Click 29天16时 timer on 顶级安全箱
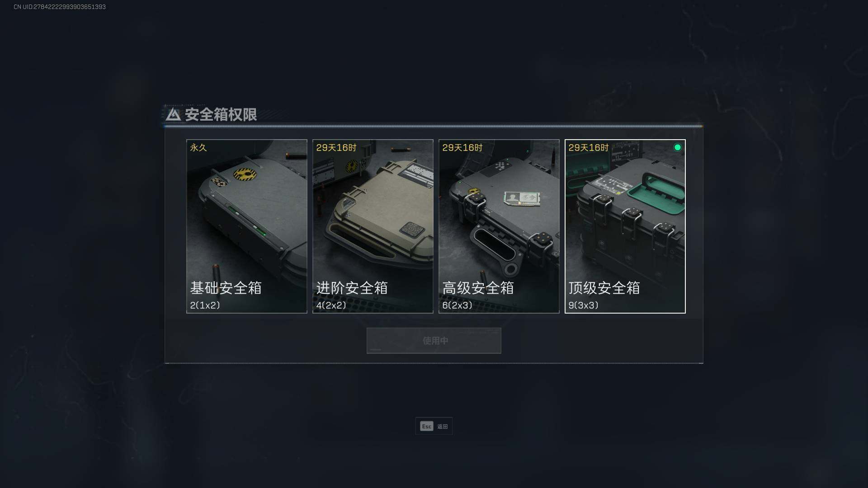Image resolution: width=868 pixels, height=488 pixels. (x=589, y=148)
